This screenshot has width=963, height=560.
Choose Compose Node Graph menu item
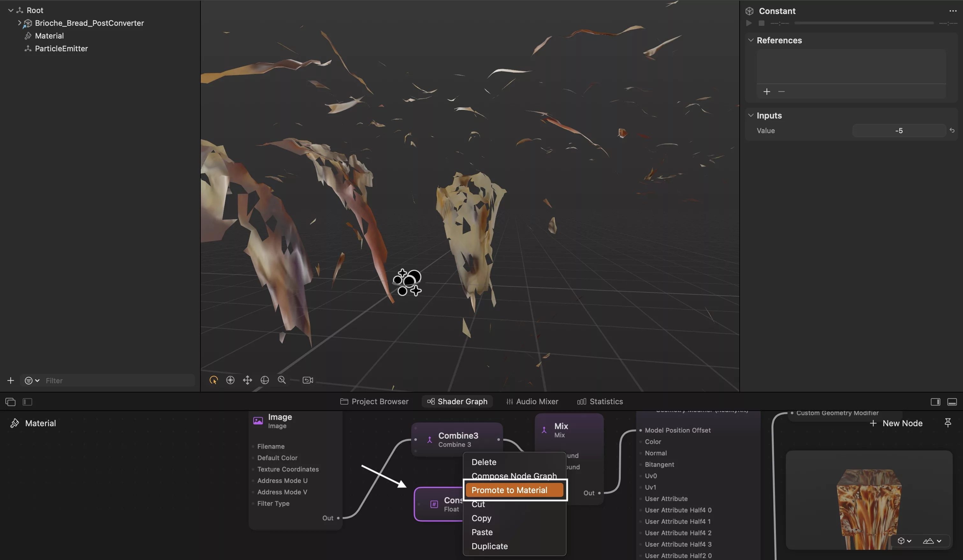[514, 476]
